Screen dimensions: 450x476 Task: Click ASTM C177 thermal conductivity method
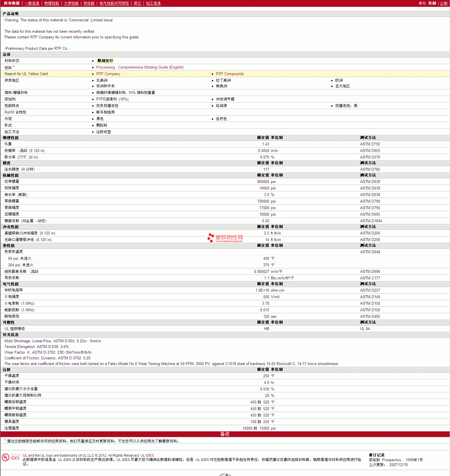(x=370, y=278)
